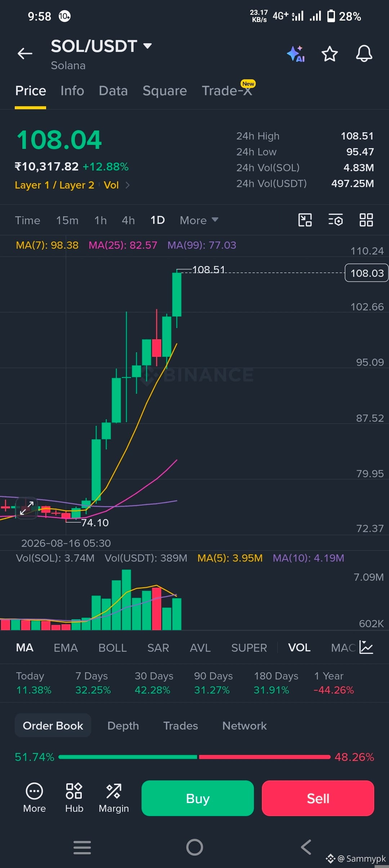Viewport: 389px width, 868px height.
Task: Tap the red sell ratio bar
Action: (265, 757)
